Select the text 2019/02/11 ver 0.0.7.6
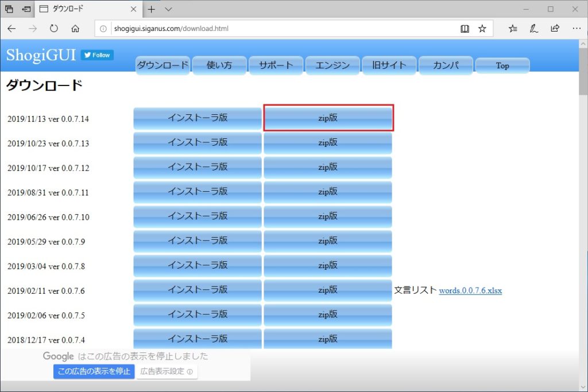588x392 pixels. (46, 291)
